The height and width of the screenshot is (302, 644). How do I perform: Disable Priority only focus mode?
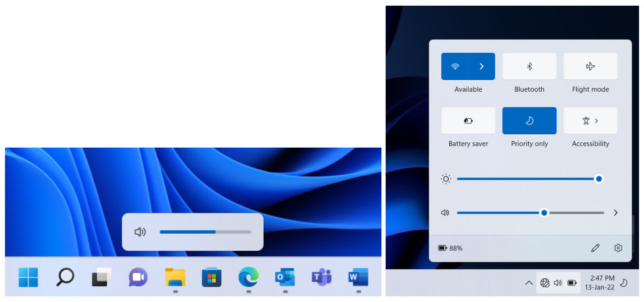click(529, 121)
